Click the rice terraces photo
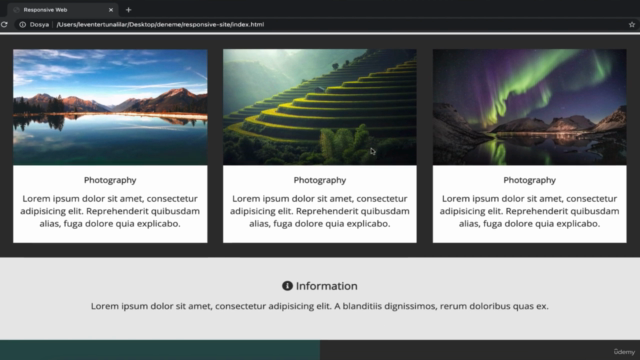This screenshot has height=360, width=640. pyautogui.click(x=320, y=107)
